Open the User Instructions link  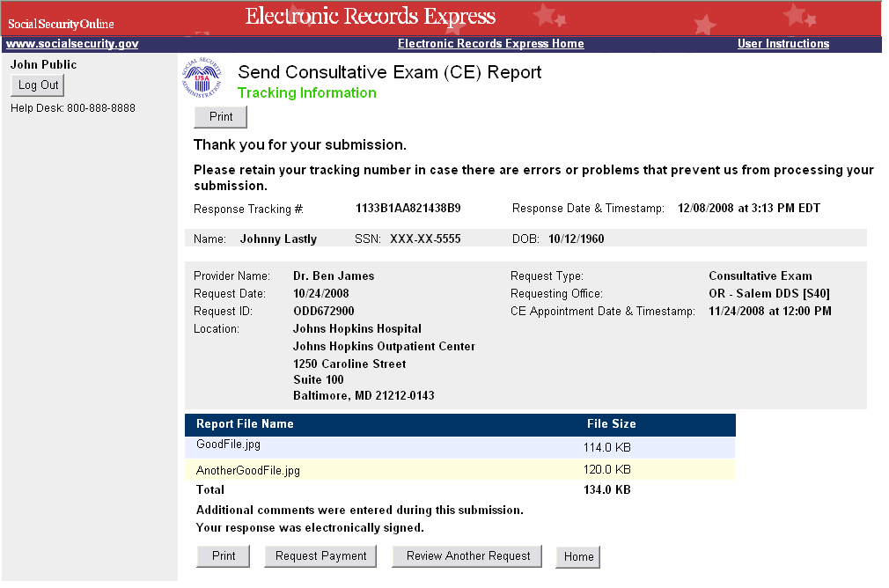[782, 44]
